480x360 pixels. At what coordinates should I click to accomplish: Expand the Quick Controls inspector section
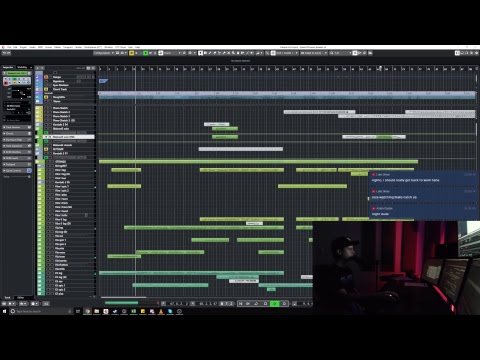17,171
